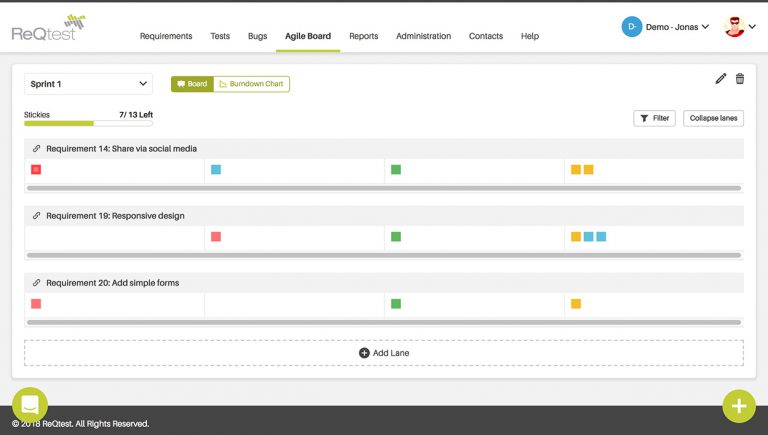
Task: Click second yellow sticky in Requirement 14 lane
Action: (x=589, y=169)
